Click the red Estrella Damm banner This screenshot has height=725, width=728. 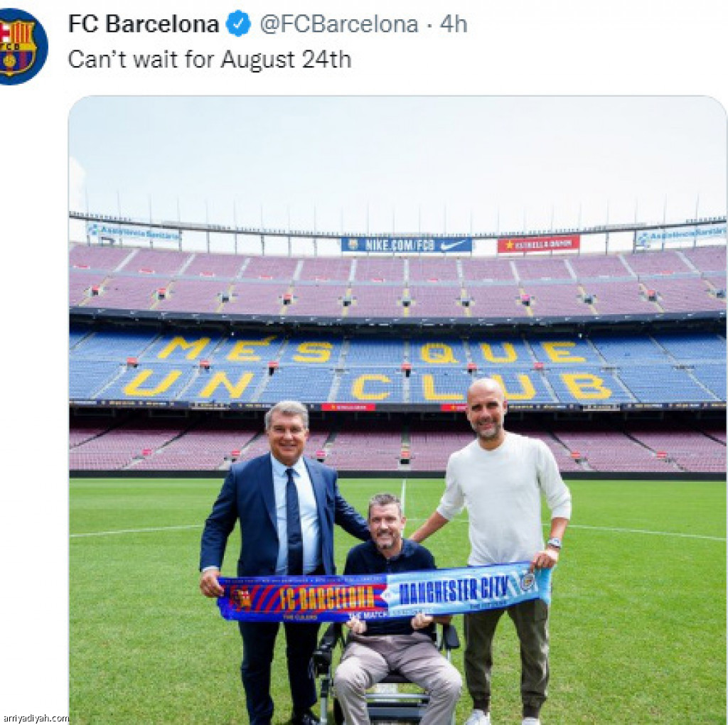[x=538, y=244]
